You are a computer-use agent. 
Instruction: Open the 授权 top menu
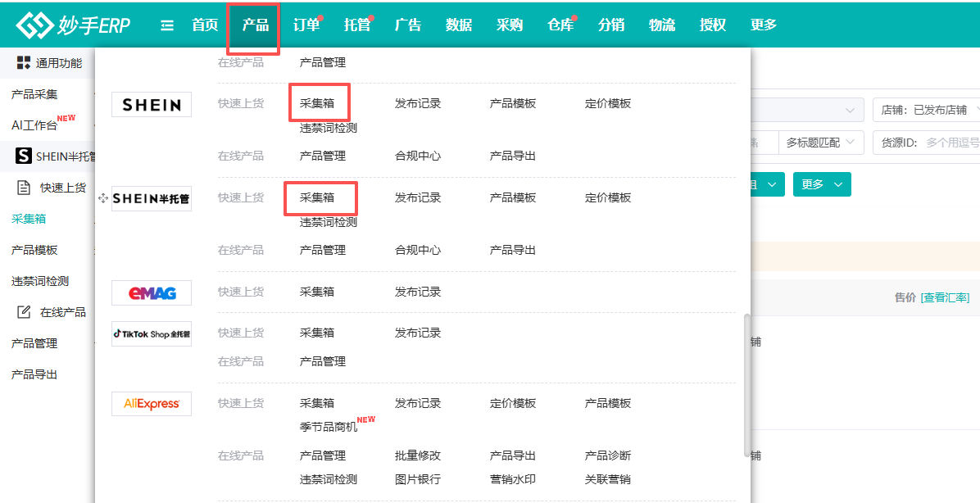713,25
